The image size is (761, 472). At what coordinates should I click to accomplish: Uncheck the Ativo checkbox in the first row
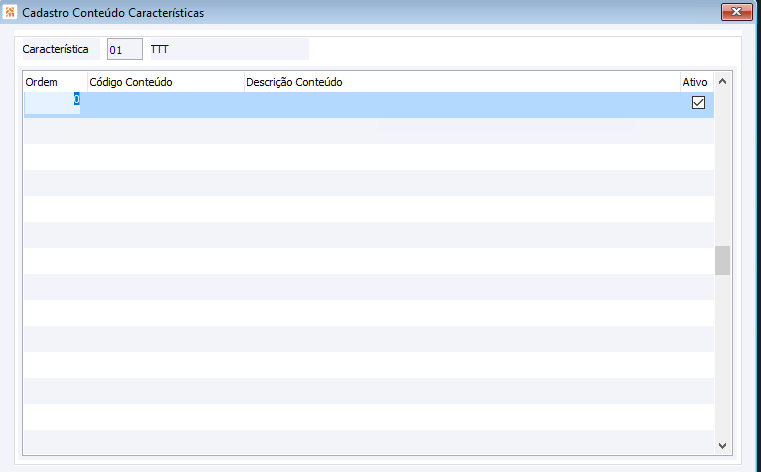pos(698,102)
